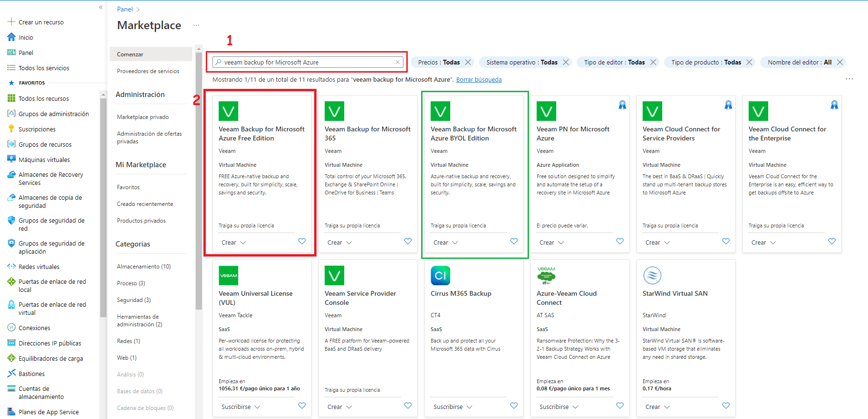Click the Borrar búsqueda link
868x419 pixels.
(x=479, y=80)
